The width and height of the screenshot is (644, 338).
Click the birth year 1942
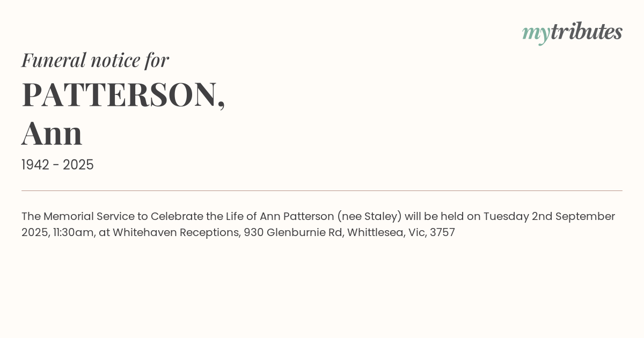click(36, 165)
